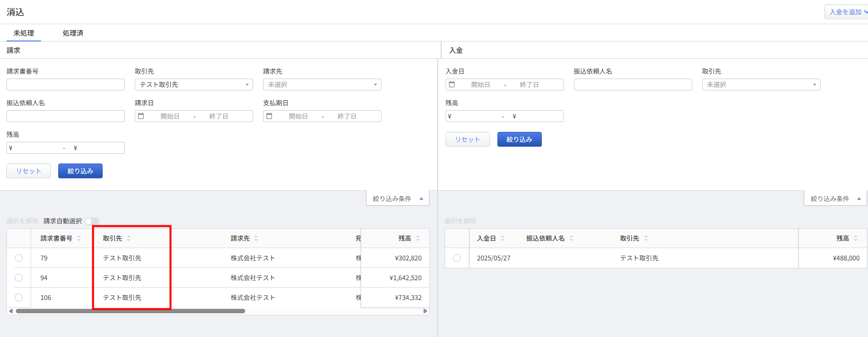Image resolution: width=868 pixels, height=337 pixels.
Task: Select radio button for 2025/05/27 payment
Action: [x=457, y=258]
